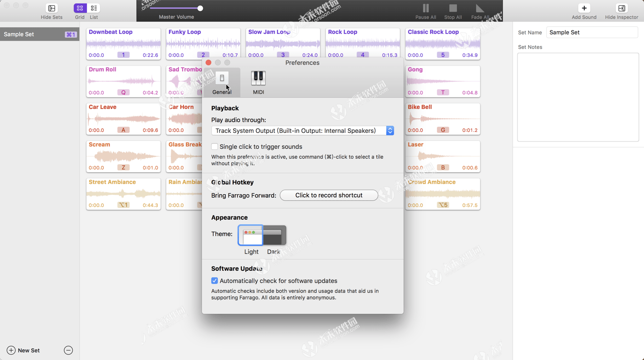Click the Pause All button
The image size is (644, 360).
[x=426, y=8]
